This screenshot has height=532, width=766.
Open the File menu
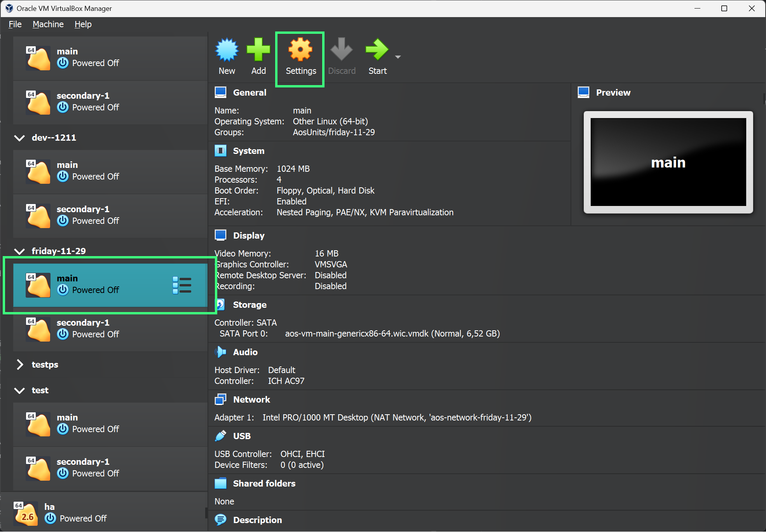[x=15, y=24]
